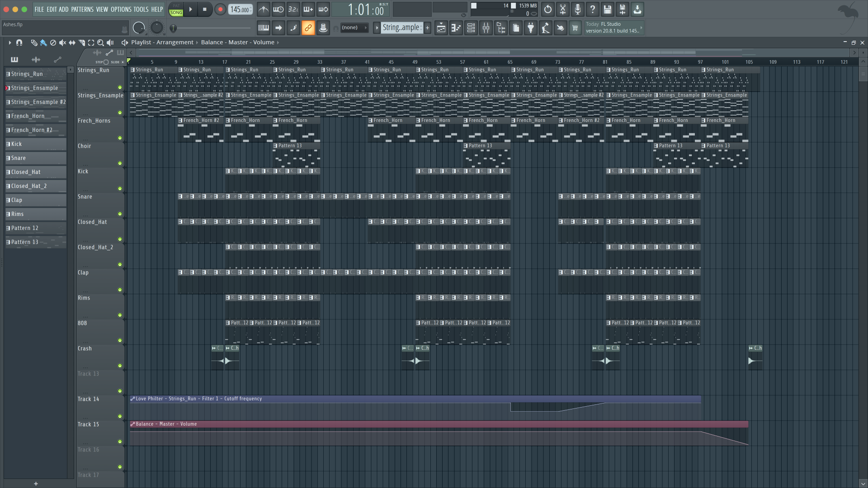Toggle auto scrolling arrow button
The width and height of the screenshot is (868, 488).
(278, 28)
